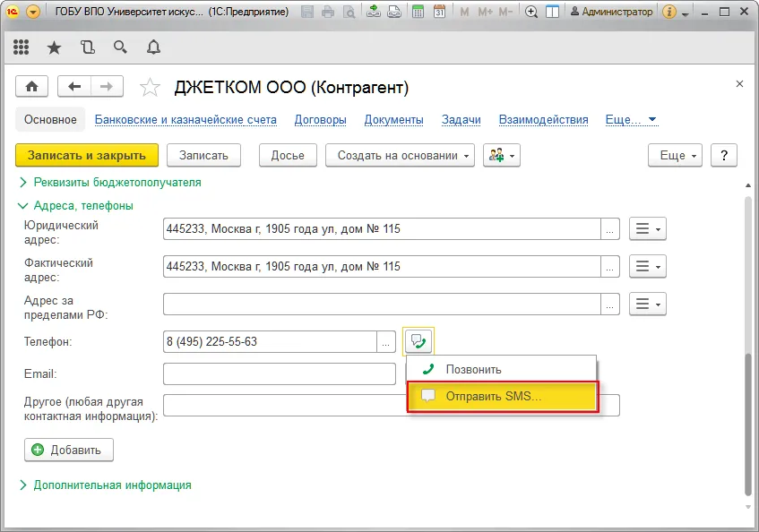759x532 pixels.
Task: Click the Адрес за пределами РФ field
Action: (x=382, y=305)
